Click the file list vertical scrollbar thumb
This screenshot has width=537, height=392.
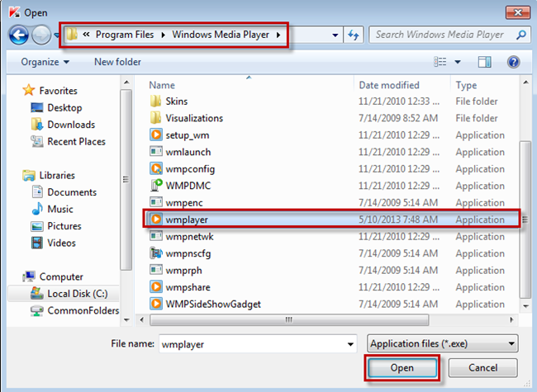tap(525, 220)
